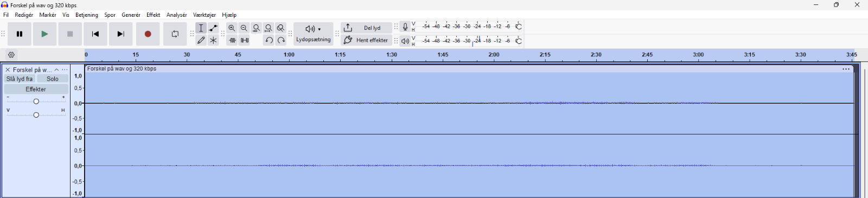Select the Envelope tool
Viewport: 868px width, 198px height.
pyautogui.click(x=213, y=28)
